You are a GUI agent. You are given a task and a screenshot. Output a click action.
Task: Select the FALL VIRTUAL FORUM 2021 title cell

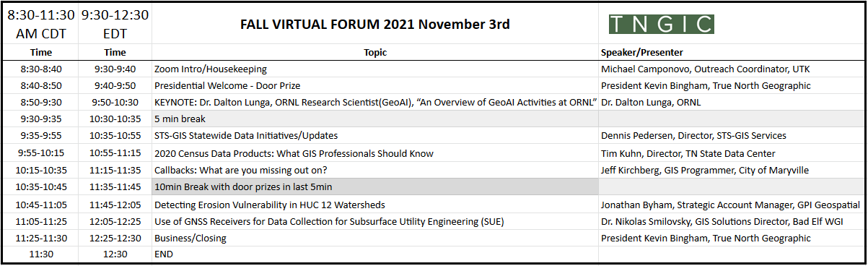[x=375, y=24]
